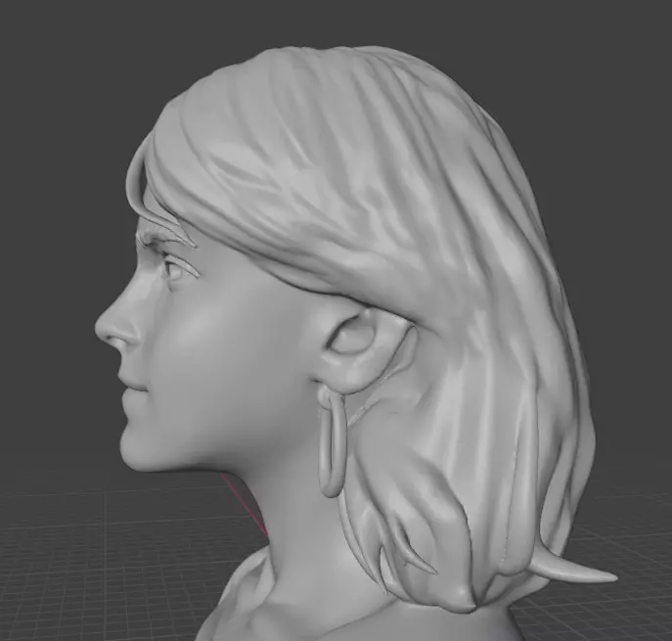Click the red axis line below the chin
This screenshot has height=641, width=672.
pos(245,505)
